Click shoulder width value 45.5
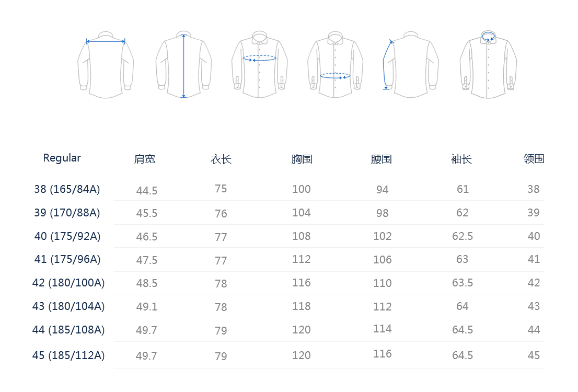 (147, 213)
